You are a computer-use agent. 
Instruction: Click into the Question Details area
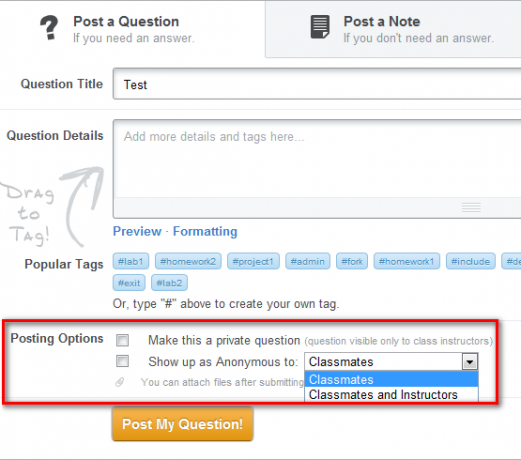click(x=317, y=159)
